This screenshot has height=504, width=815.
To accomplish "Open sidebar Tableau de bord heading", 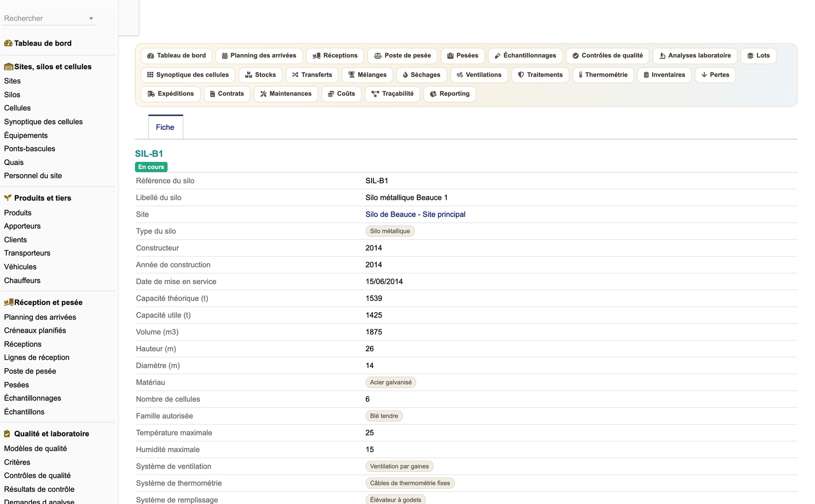I will 43,43.
